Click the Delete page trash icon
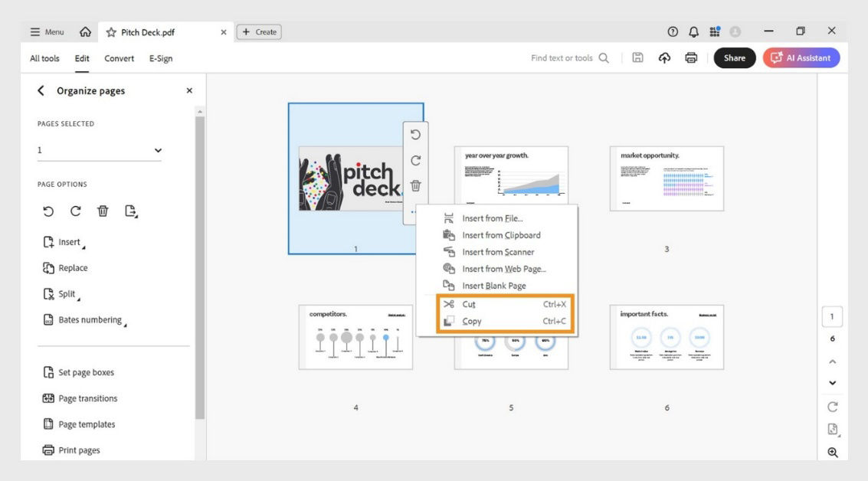 103,211
